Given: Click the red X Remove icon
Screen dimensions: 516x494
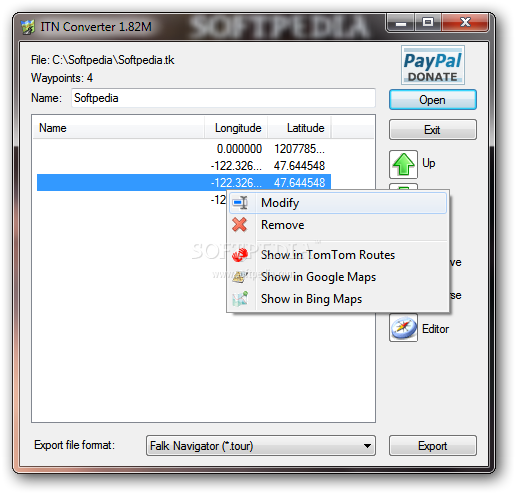Looking at the screenshot, I should [x=240, y=225].
